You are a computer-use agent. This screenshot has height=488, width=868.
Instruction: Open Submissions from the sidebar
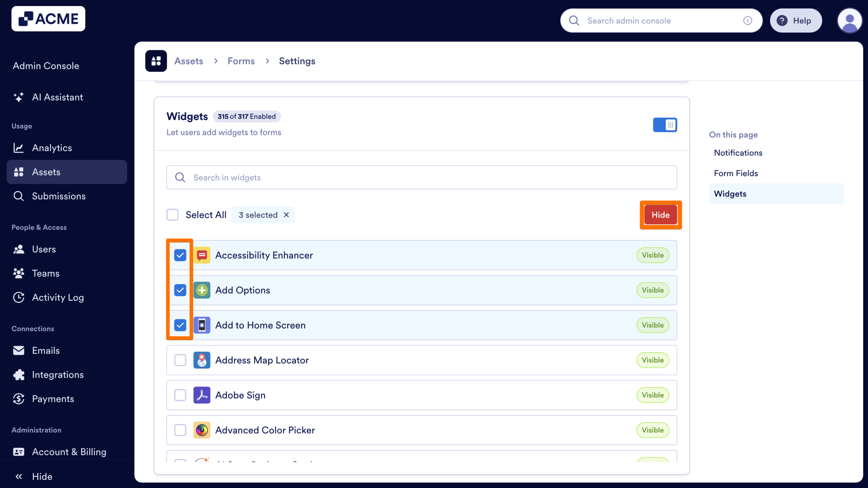tap(58, 196)
